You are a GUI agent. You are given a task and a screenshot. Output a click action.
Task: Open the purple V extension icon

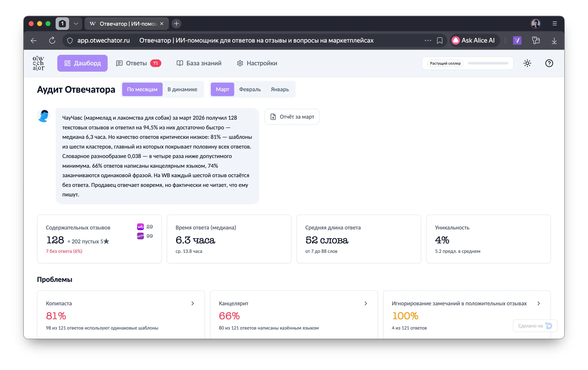pyautogui.click(x=517, y=40)
